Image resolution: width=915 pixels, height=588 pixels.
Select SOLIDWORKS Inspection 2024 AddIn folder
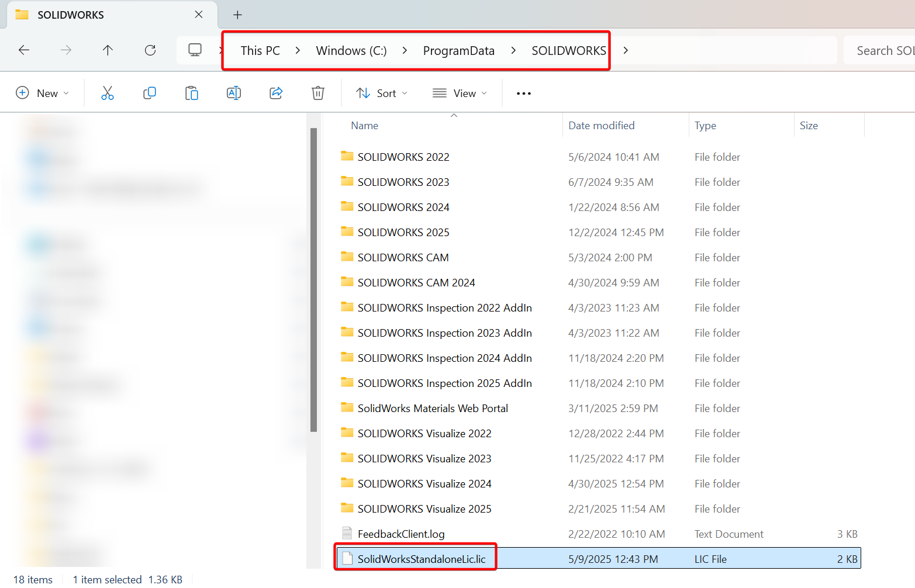click(x=445, y=358)
